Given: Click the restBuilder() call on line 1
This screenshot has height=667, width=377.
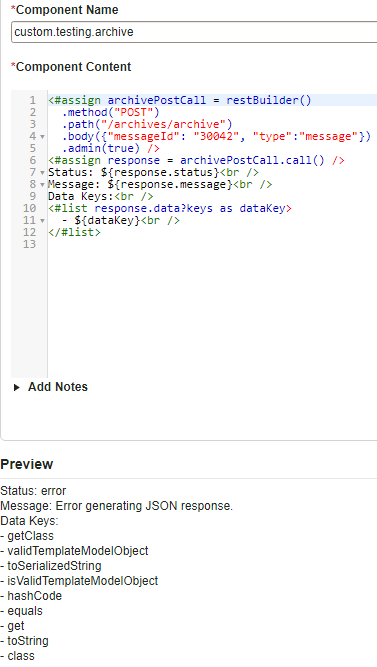Looking at the screenshot, I should point(269,100).
